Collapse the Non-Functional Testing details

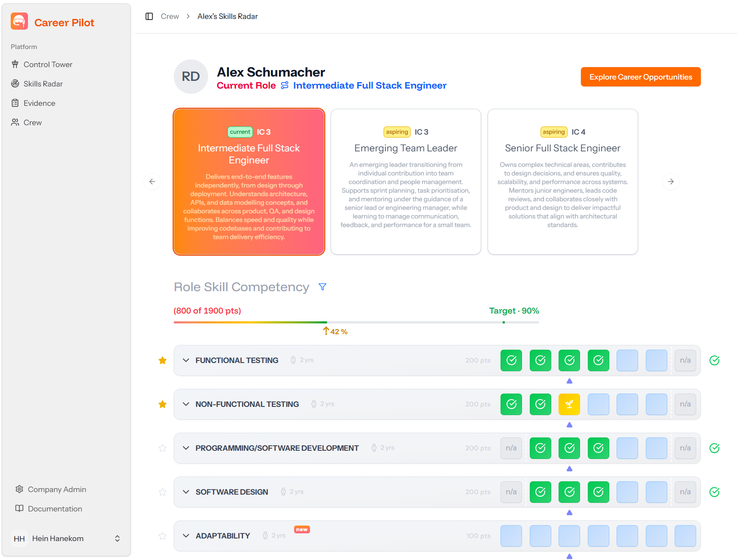coord(186,404)
